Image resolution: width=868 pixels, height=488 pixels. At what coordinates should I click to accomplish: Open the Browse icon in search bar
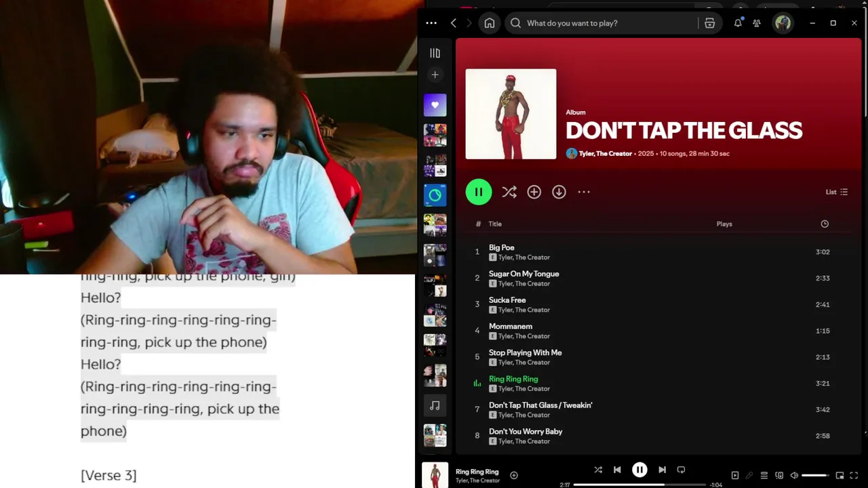(710, 23)
